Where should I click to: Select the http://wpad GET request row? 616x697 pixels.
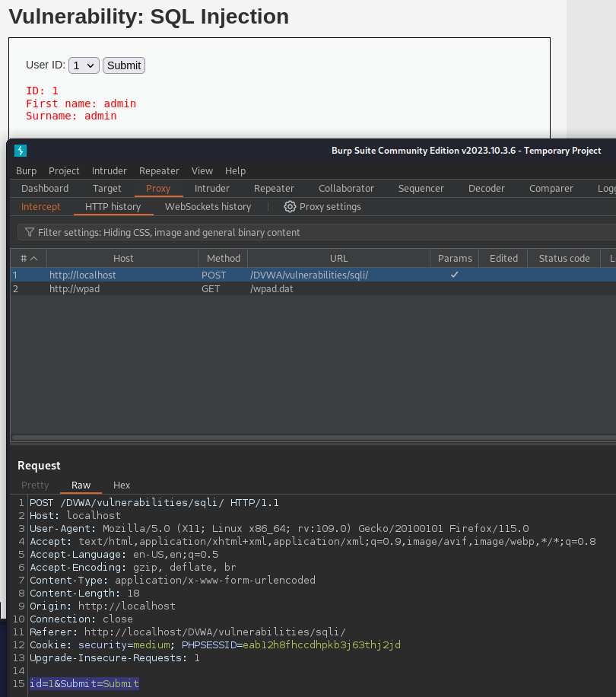pos(313,289)
